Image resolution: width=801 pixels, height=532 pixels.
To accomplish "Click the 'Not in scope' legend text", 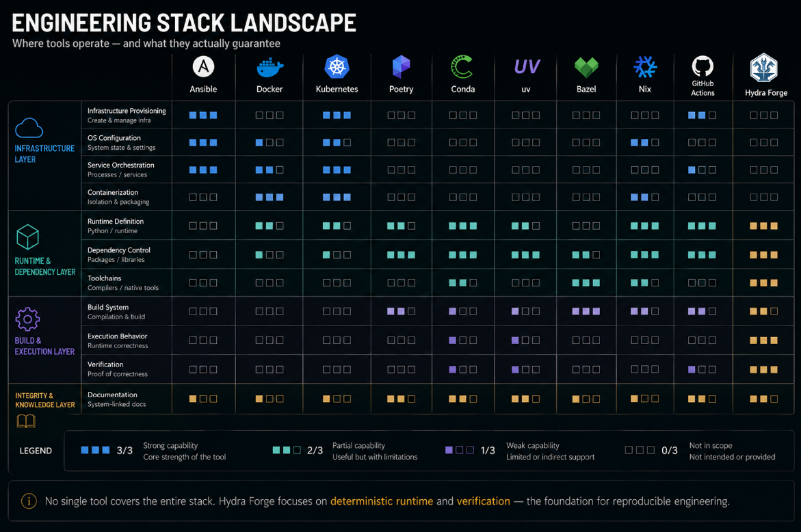I will [x=711, y=446].
